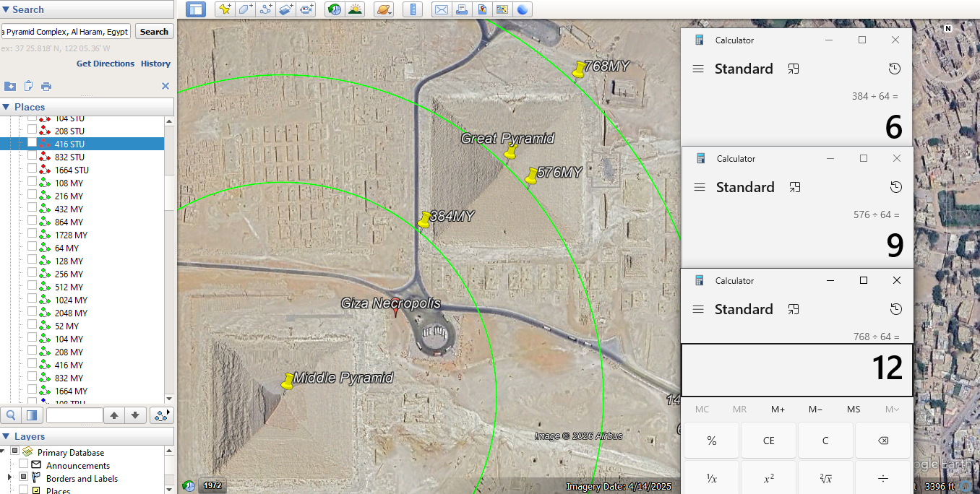Open navigation menu in the 576 ÷ 64 calculator

(x=700, y=187)
